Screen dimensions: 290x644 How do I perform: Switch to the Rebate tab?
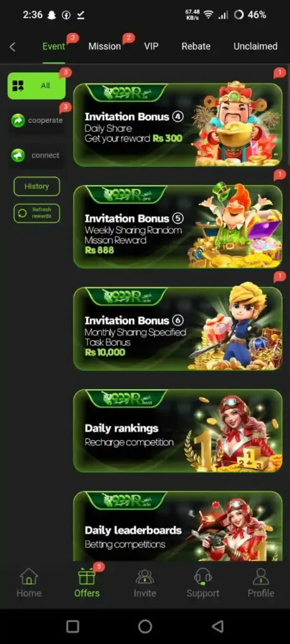click(x=196, y=47)
